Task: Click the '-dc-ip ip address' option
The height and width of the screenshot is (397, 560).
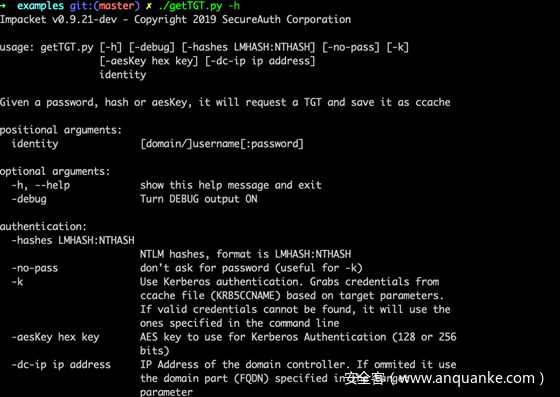Action: [x=61, y=365]
